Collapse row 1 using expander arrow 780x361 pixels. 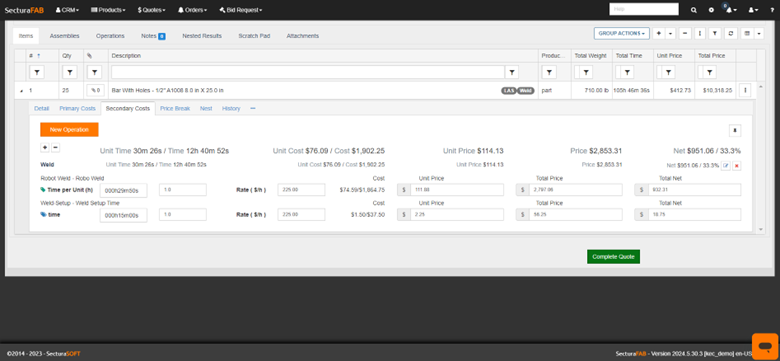tap(21, 91)
